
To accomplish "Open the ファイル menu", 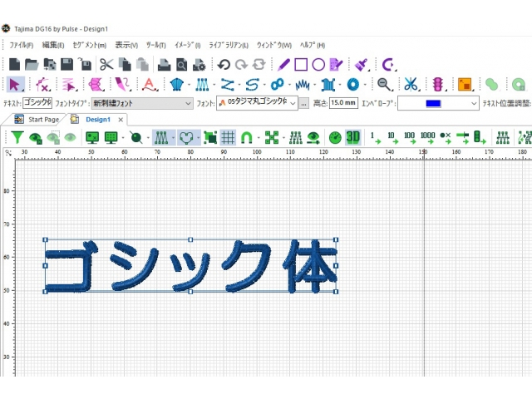I will (x=21, y=45).
